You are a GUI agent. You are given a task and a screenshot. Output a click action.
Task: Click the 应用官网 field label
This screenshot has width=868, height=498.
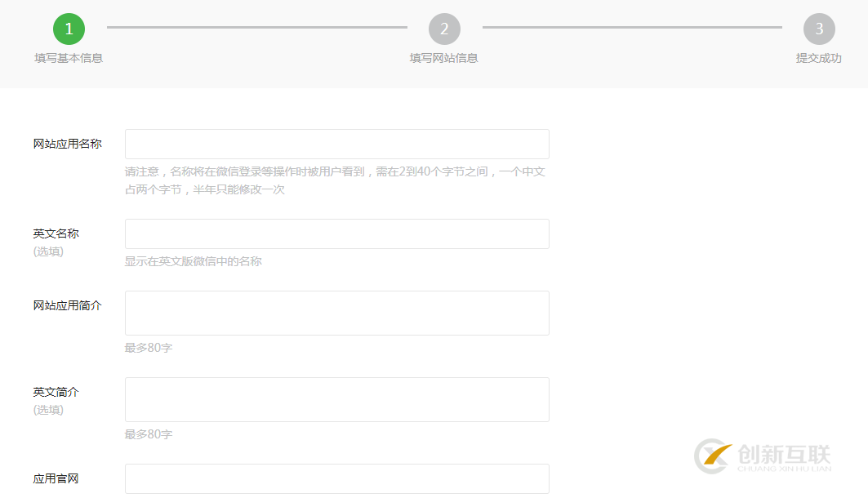56,478
